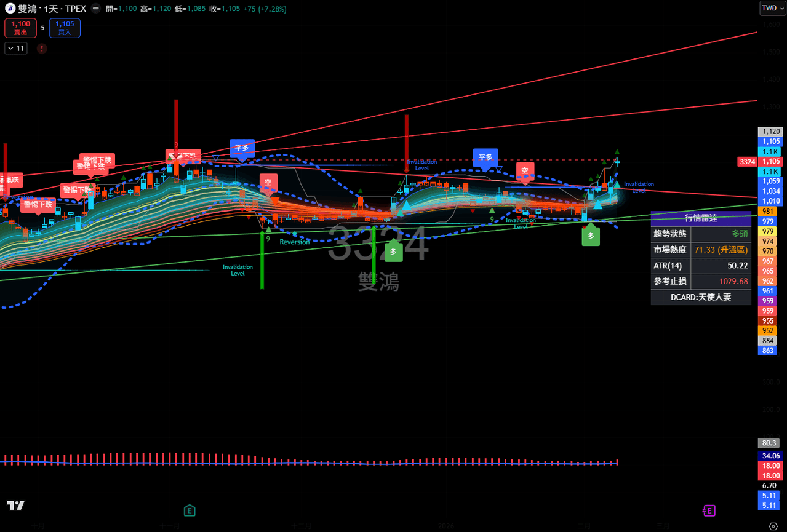
Task: Click the blue 863 price label
Action: (768, 351)
